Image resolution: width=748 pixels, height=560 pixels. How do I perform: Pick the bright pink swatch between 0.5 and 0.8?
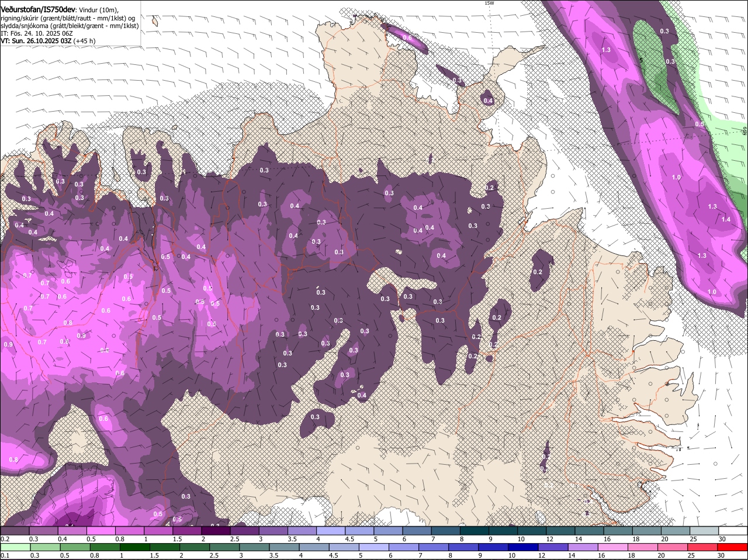101,531
